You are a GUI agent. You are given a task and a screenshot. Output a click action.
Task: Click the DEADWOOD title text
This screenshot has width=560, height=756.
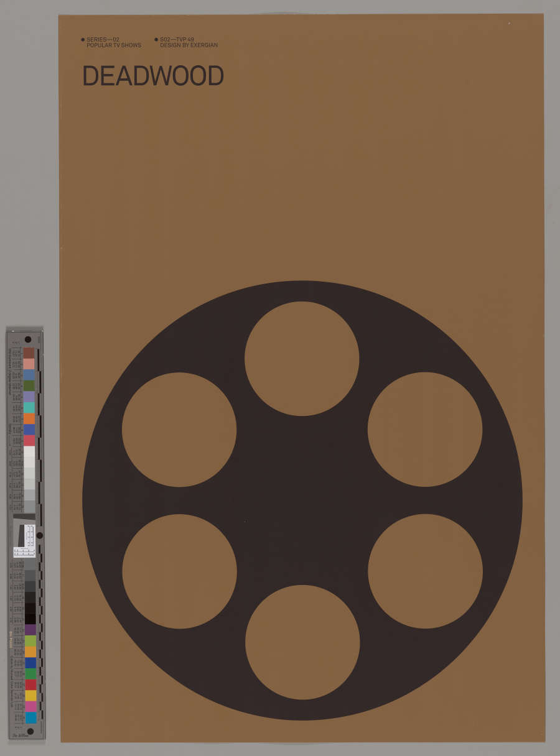[x=153, y=76]
